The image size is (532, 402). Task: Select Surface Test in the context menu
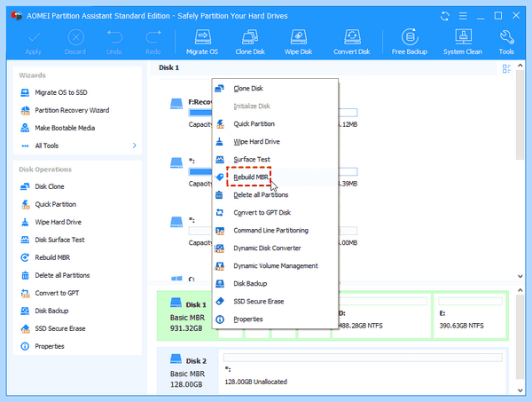click(x=275, y=159)
